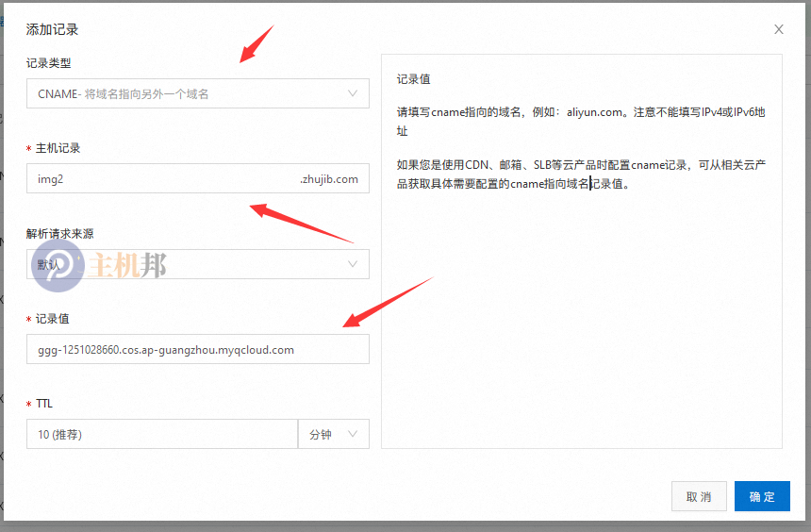Image resolution: width=811 pixels, height=532 pixels.
Task: Click the 解析请求来源 label
Action: pyautogui.click(x=60, y=233)
